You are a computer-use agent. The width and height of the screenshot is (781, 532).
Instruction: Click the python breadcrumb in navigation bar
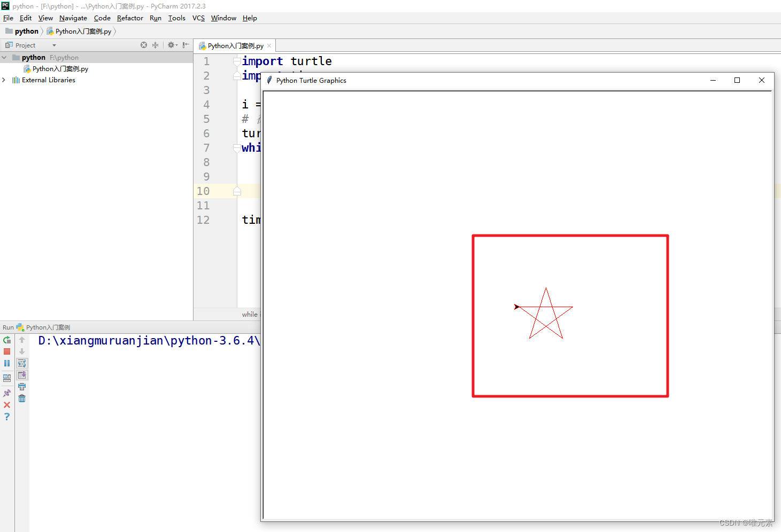pos(22,31)
